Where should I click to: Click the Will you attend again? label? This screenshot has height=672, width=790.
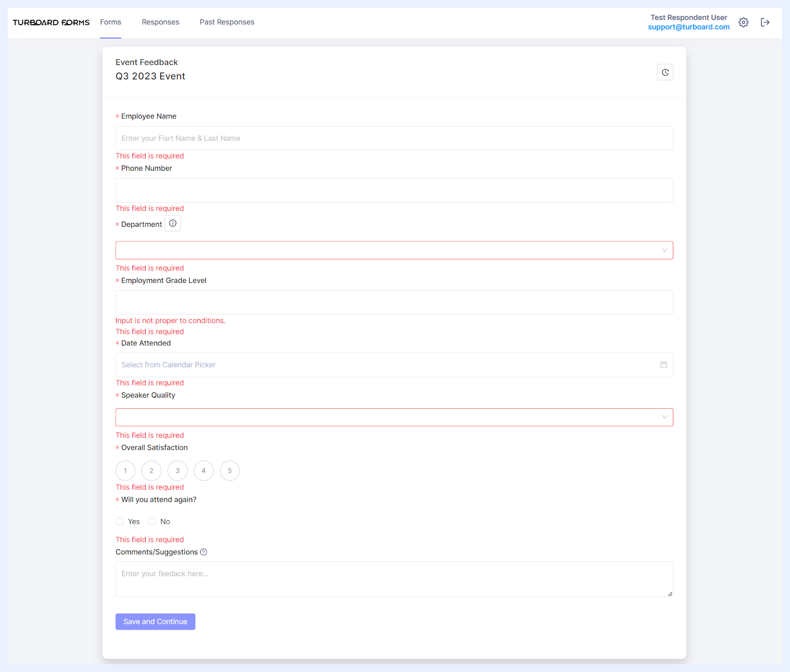click(159, 500)
